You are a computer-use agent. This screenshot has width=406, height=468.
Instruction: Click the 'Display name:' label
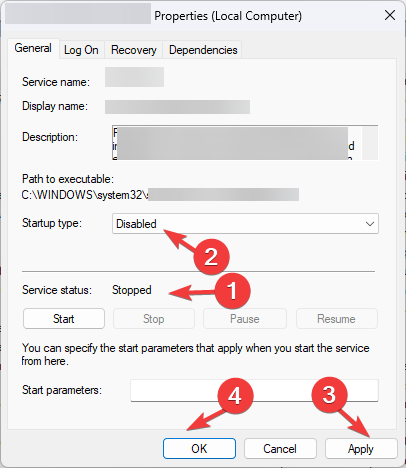[55, 106]
